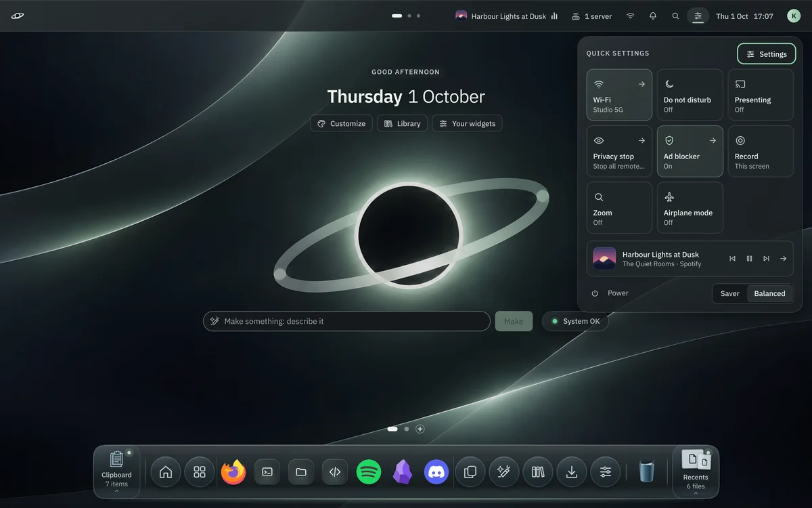
Task: Open the Power menu in Quick Settings
Action: pyautogui.click(x=610, y=293)
